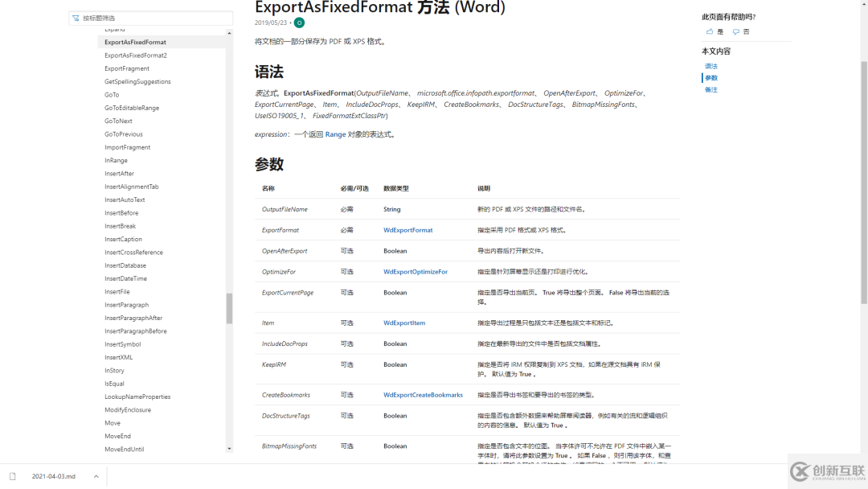Screen dimensions: 868x489
Task: Open InsertBefore in sidebar
Action: [x=121, y=213]
